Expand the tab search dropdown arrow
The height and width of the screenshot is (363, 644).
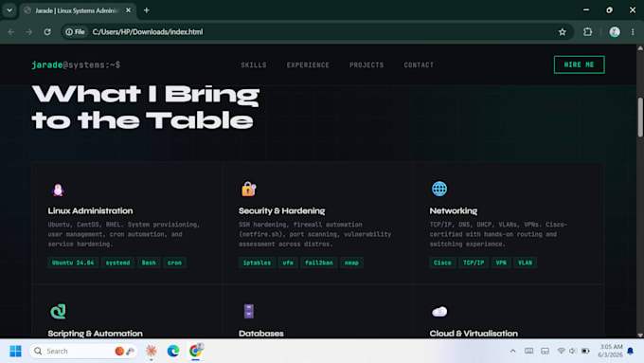(x=9, y=10)
